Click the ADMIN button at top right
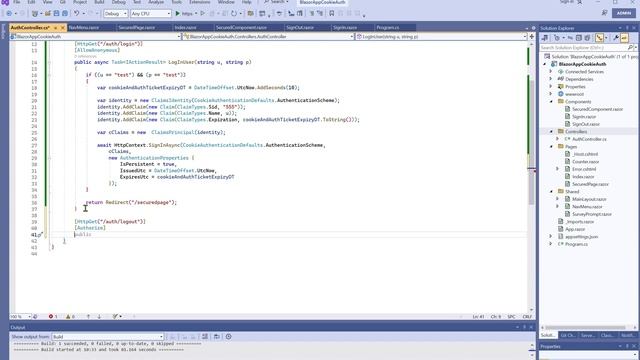640x360 pixels. tap(624, 13)
